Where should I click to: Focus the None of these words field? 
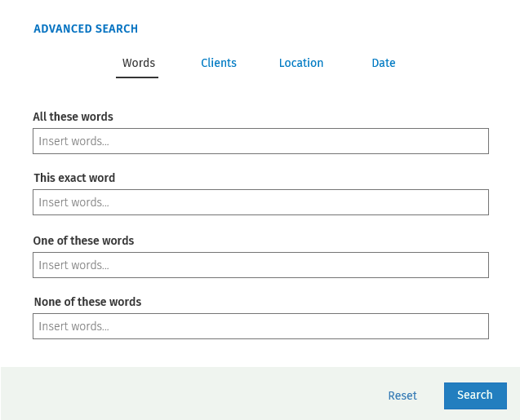click(x=260, y=326)
